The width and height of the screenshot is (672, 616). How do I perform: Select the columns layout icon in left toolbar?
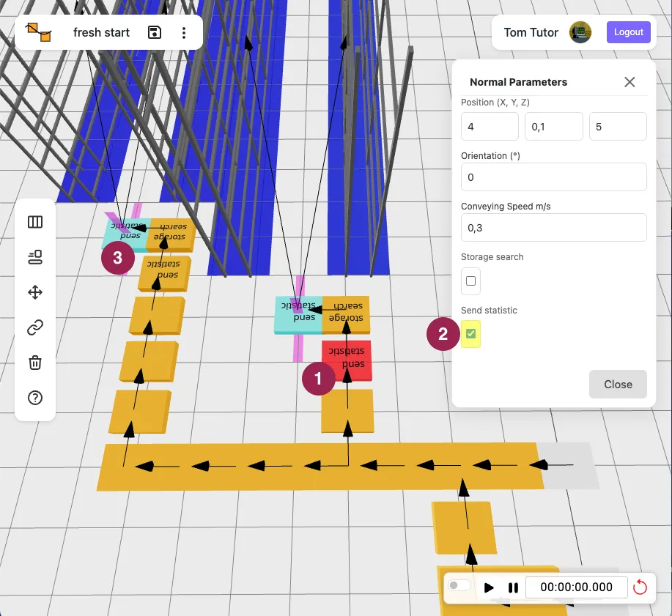point(34,221)
